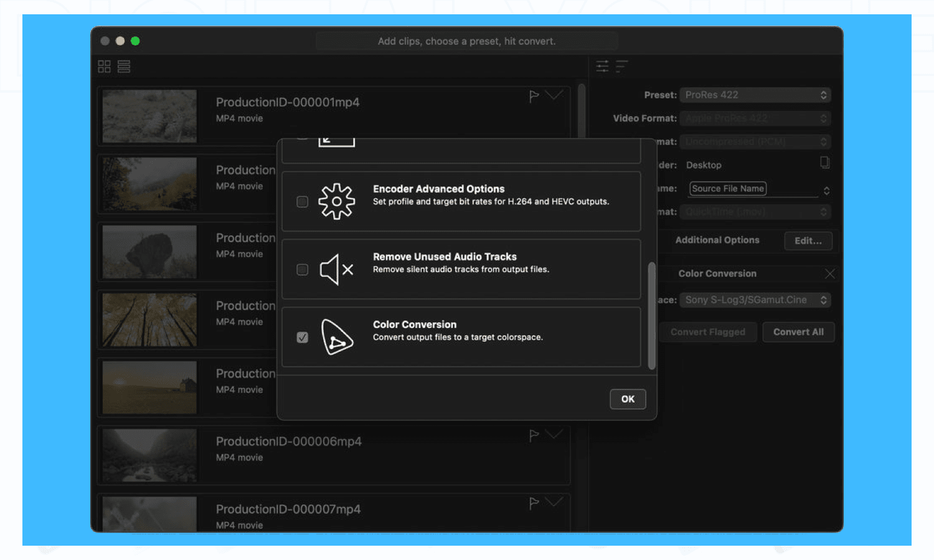Enable Encoder Advanced Options checkbox
Image resolution: width=934 pixels, height=560 pixels.
pos(303,202)
